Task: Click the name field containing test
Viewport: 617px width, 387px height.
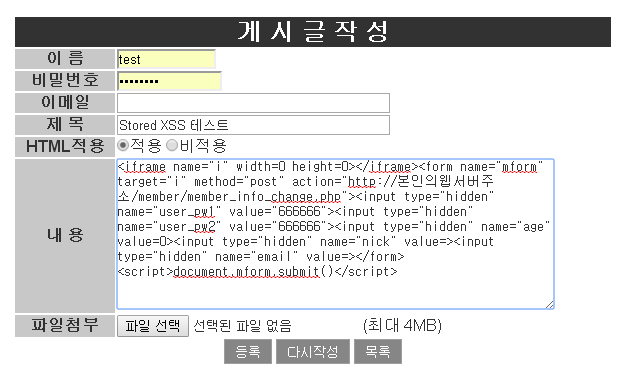Action: pos(166,59)
